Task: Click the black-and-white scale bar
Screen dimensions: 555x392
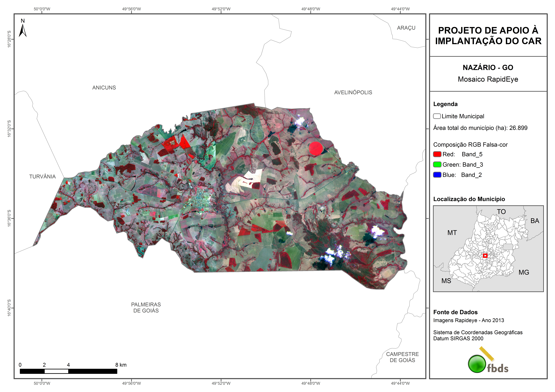Action: click(68, 371)
